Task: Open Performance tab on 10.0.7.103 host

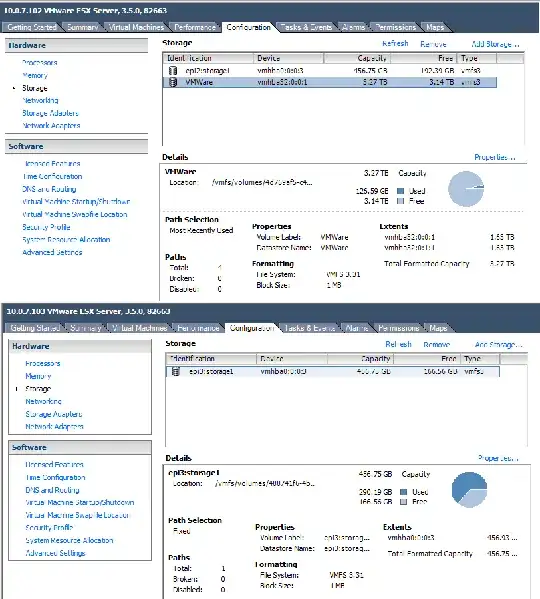Action: [x=198, y=328]
